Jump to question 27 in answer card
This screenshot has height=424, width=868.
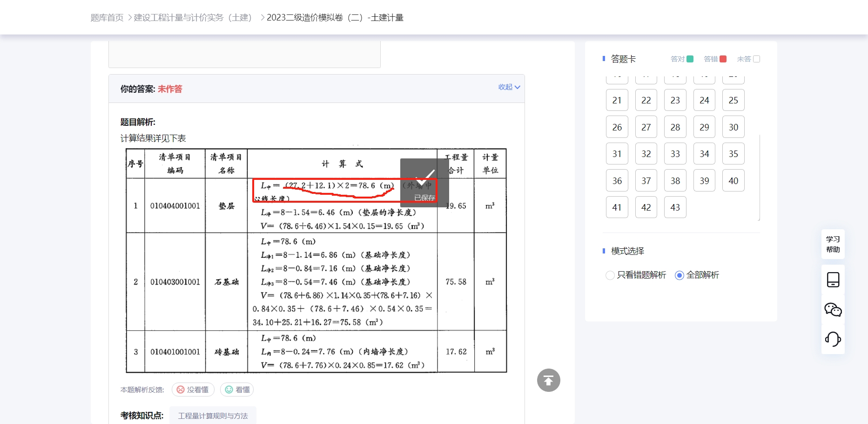coord(646,127)
